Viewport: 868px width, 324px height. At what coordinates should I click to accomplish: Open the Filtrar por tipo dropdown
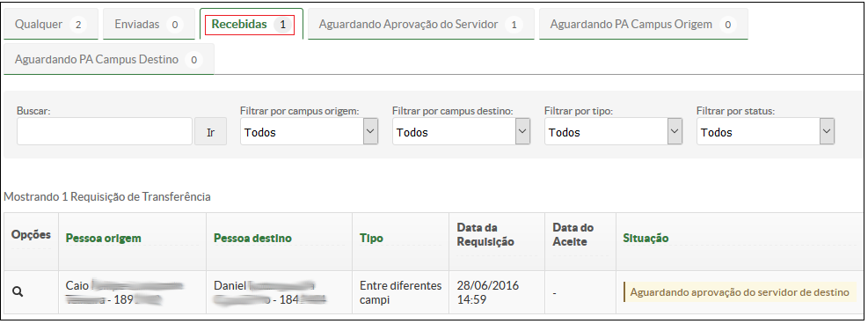pyautogui.click(x=613, y=132)
